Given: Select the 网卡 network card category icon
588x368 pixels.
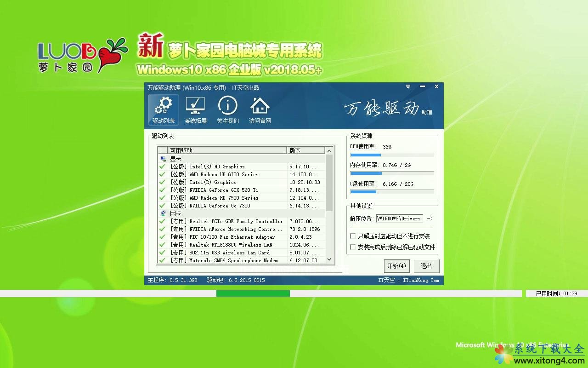Looking at the screenshot, I should pos(164,213).
